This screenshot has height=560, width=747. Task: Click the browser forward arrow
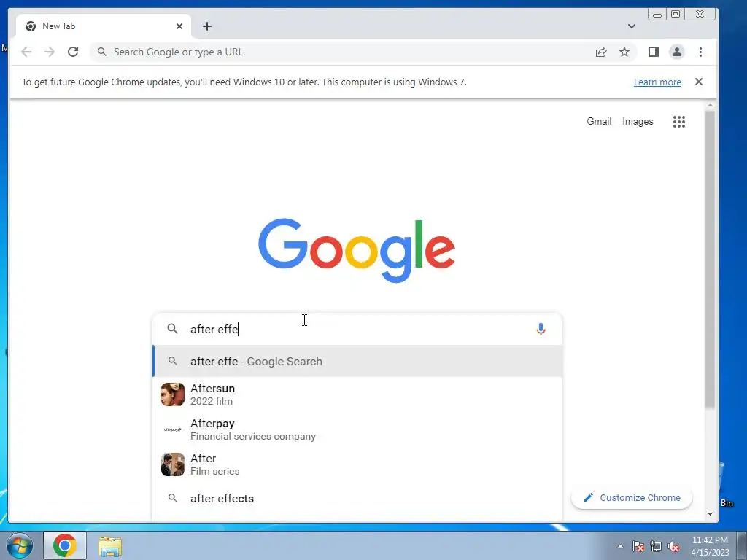click(50, 52)
